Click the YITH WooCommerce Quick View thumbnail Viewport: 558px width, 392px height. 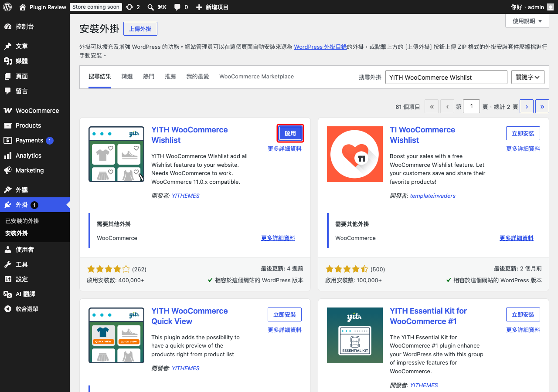pos(116,335)
